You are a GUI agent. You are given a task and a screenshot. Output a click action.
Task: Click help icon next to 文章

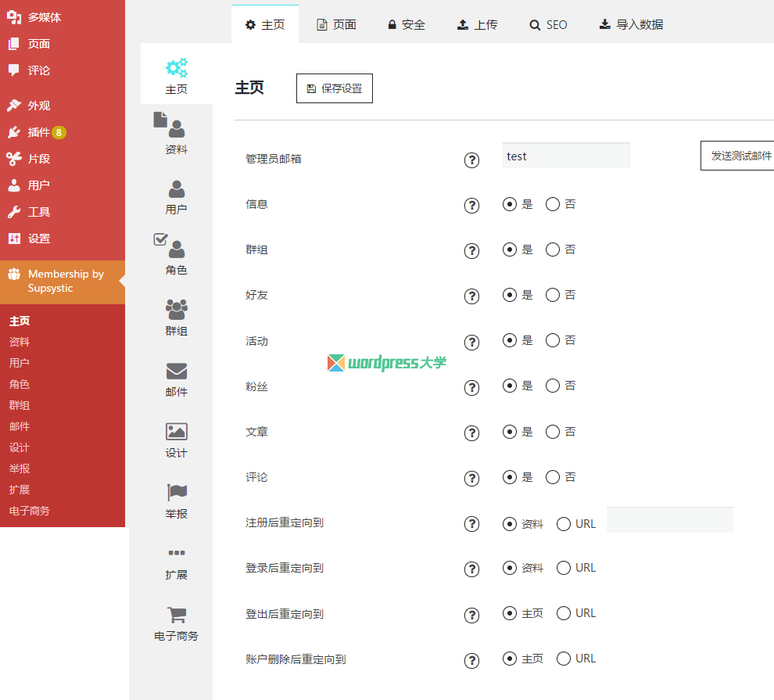[471, 433]
